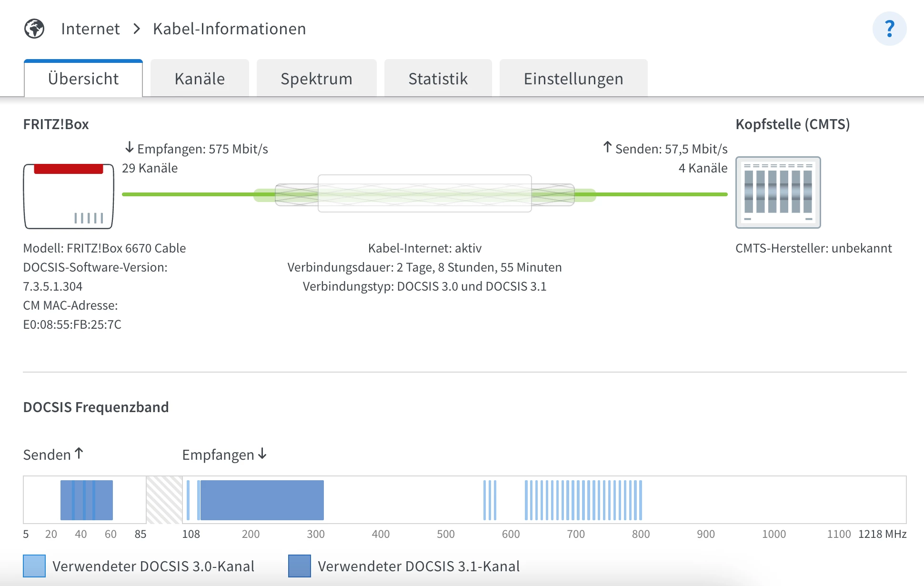The width and height of the screenshot is (924, 586).
Task: Click the upstream DOCSIS 3.1 block in Senden band
Action: [x=87, y=500]
